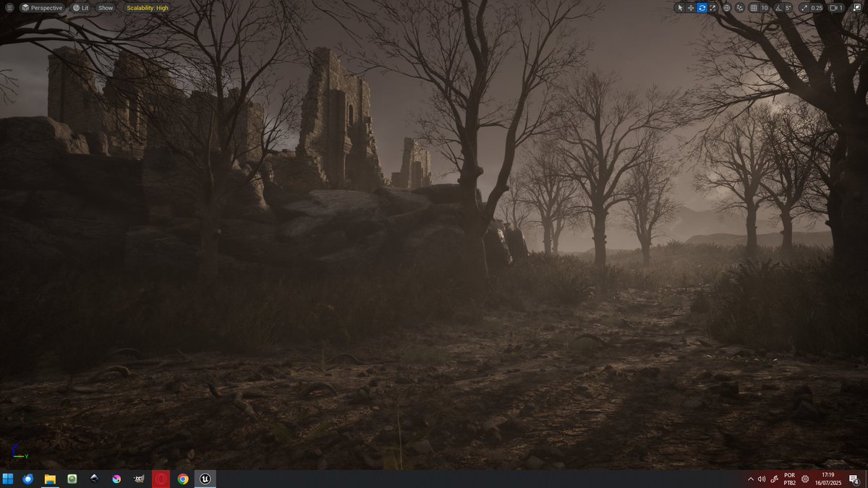Image resolution: width=868 pixels, height=488 pixels.
Task: Toggle scale snapping
Action: pos(804,8)
